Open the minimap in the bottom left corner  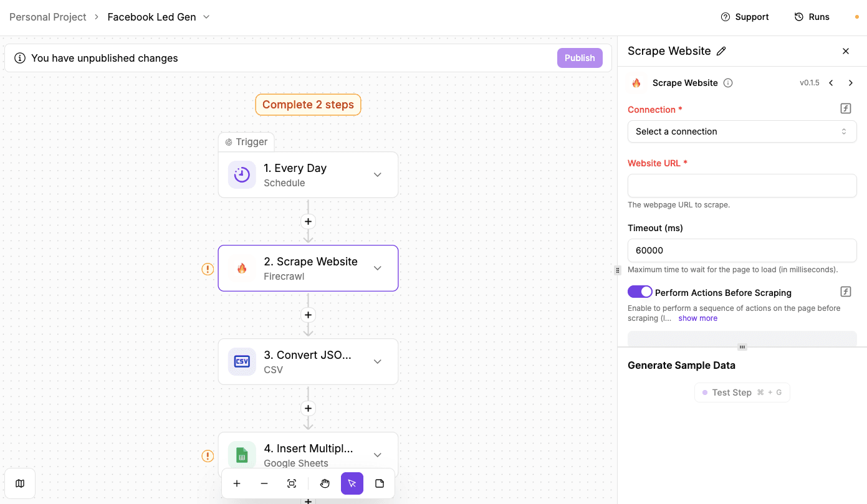click(20, 483)
